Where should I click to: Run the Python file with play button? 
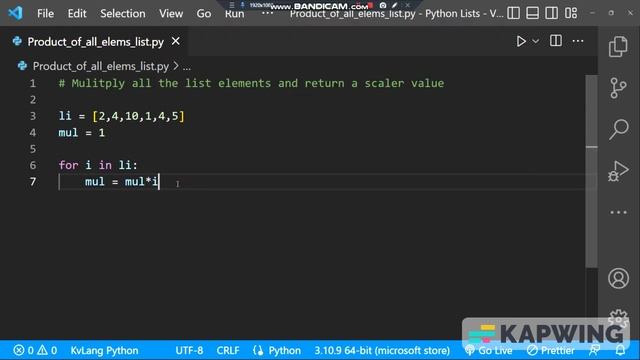(x=521, y=41)
